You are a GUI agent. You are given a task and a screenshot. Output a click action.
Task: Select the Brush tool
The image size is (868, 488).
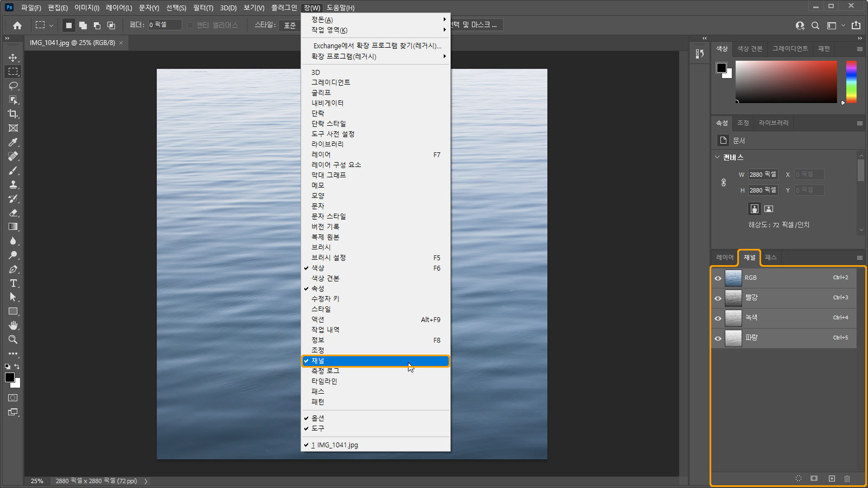pos(13,170)
